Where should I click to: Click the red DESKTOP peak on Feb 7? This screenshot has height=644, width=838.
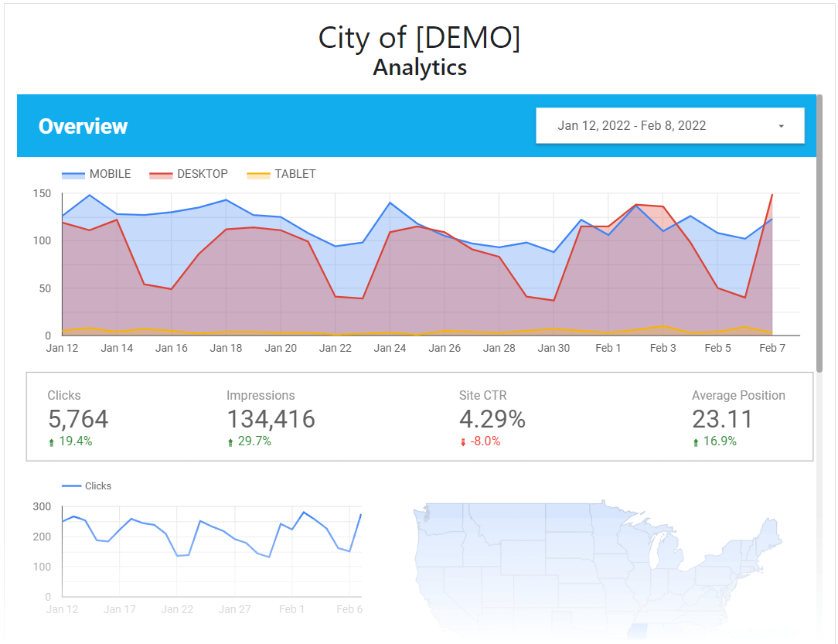click(x=772, y=196)
